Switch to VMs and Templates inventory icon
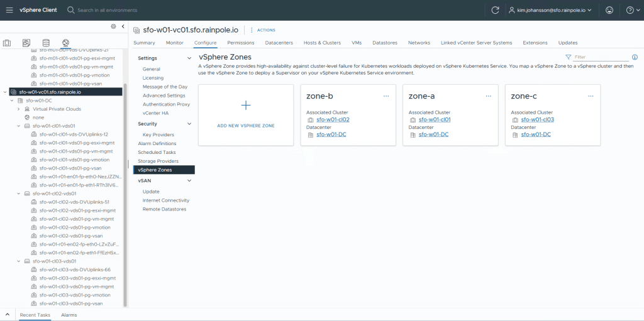Image resolution: width=644 pixels, height=321 pixels. 26,43
